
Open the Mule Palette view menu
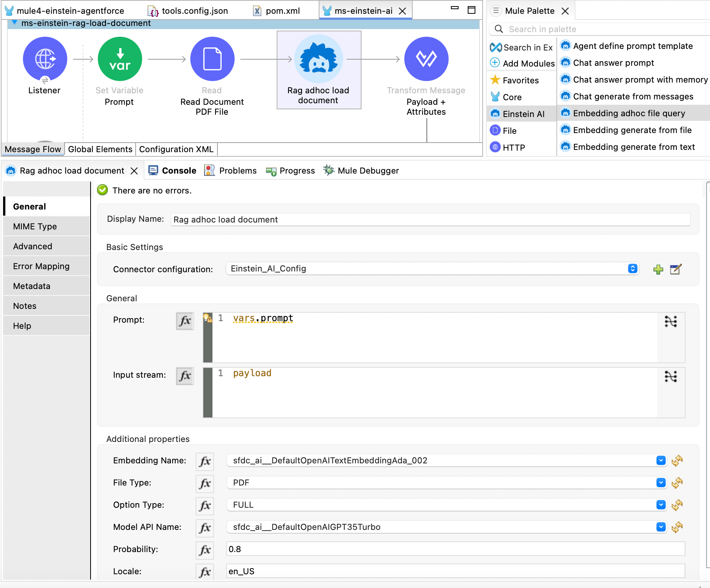(x=496, y=11)
